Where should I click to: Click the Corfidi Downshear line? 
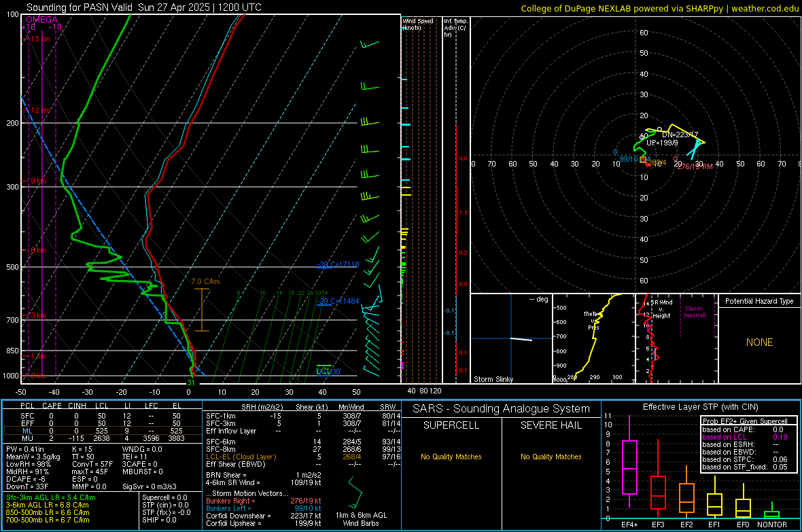(x=264, y=516)
